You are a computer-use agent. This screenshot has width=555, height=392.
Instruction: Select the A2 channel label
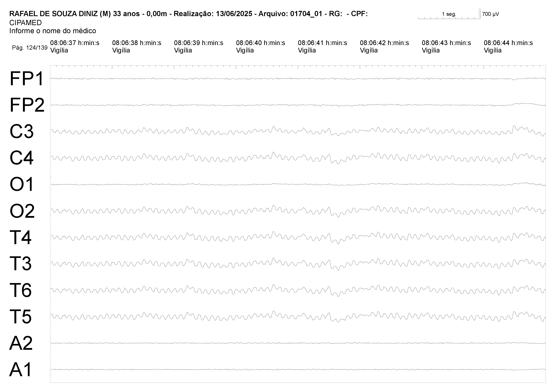(21, 343)
